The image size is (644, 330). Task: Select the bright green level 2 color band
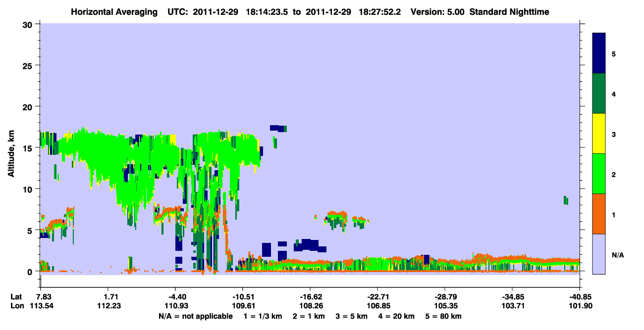click(599, 174)
